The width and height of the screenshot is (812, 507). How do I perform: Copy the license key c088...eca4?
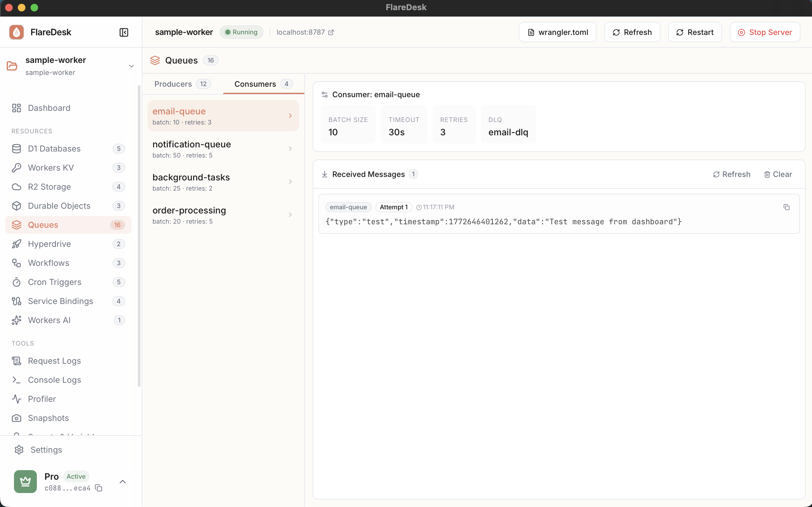point(98,488)
